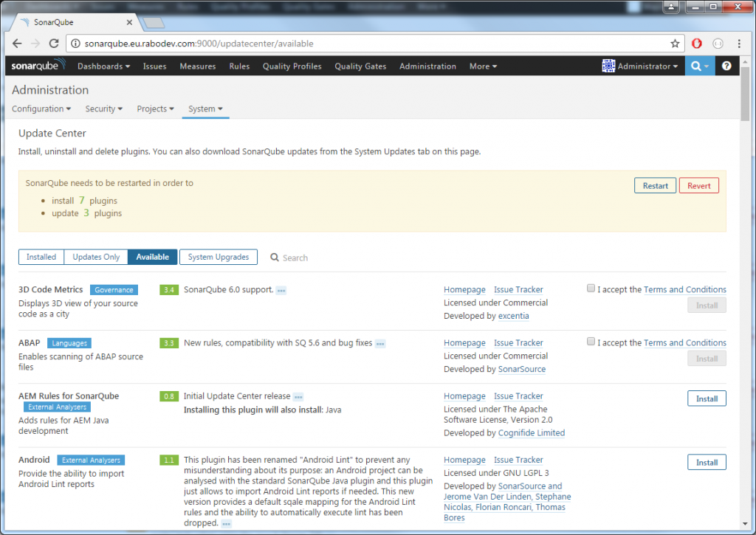Click the plugin Search field
The height and width of the screenshot is (535, 756).
tap(295, 258)
